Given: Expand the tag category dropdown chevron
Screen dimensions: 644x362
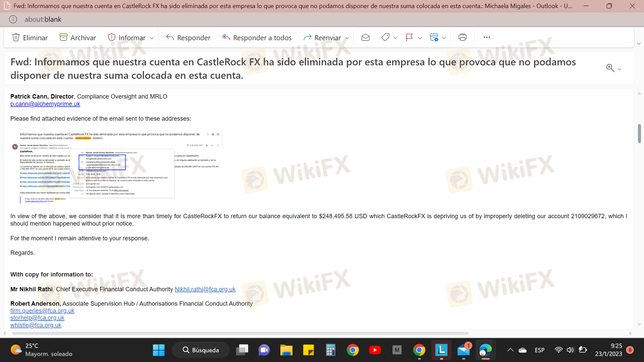Looking at the screenshot, I should (395, 38).
